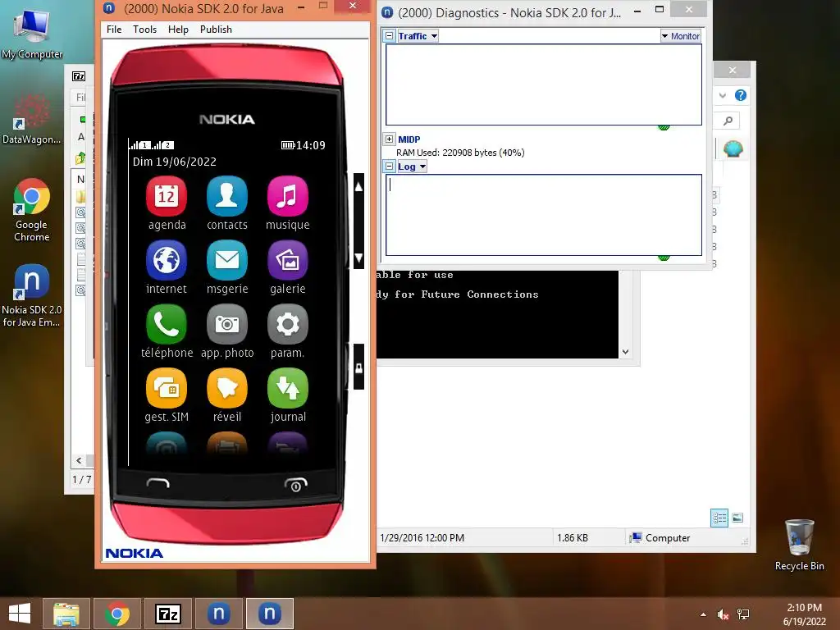Show hidden tray icons arrow
This screenshot has height=630, width=840.
click(x=703, y=614)
